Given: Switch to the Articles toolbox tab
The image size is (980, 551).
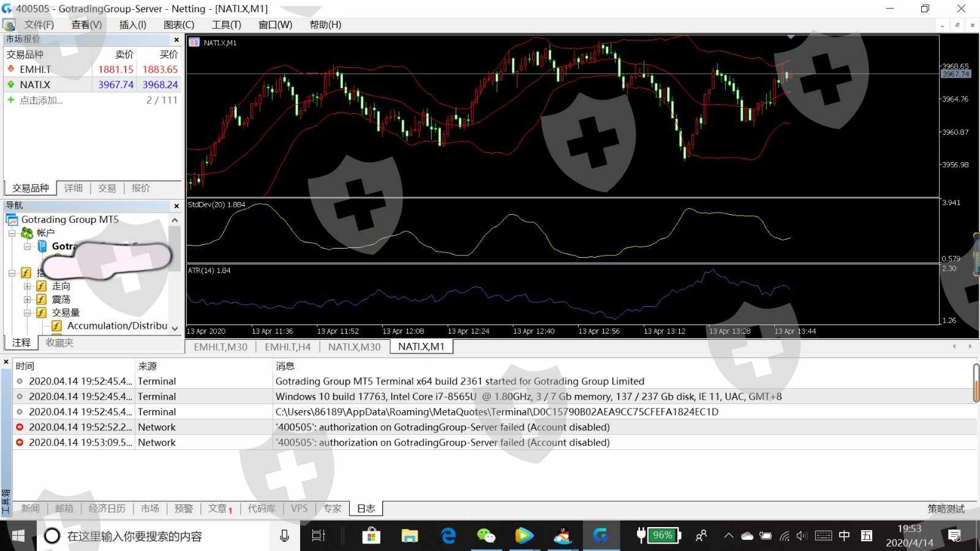Looking at the screenshot, I should (x=219, y=508).
